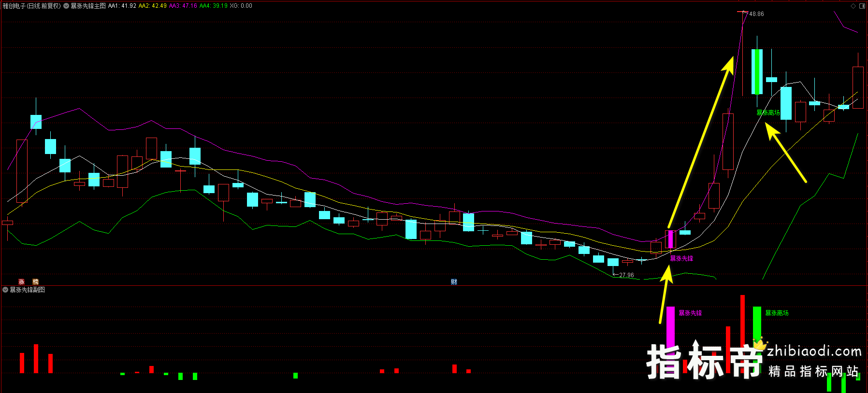This screenshot has width=868, height=393.
Task: Click the red 涨 event marker icon
Action: (21, 281)
